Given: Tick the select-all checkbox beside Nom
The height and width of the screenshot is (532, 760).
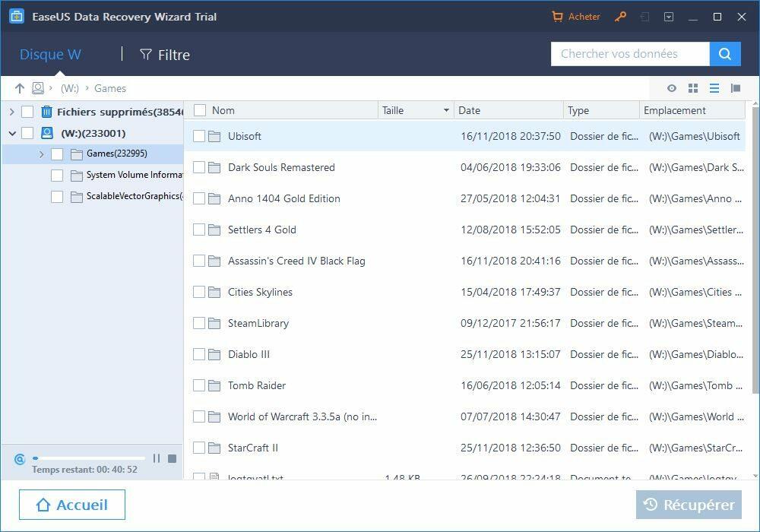Looking at the screenshot, I should (x=200, y=110).
